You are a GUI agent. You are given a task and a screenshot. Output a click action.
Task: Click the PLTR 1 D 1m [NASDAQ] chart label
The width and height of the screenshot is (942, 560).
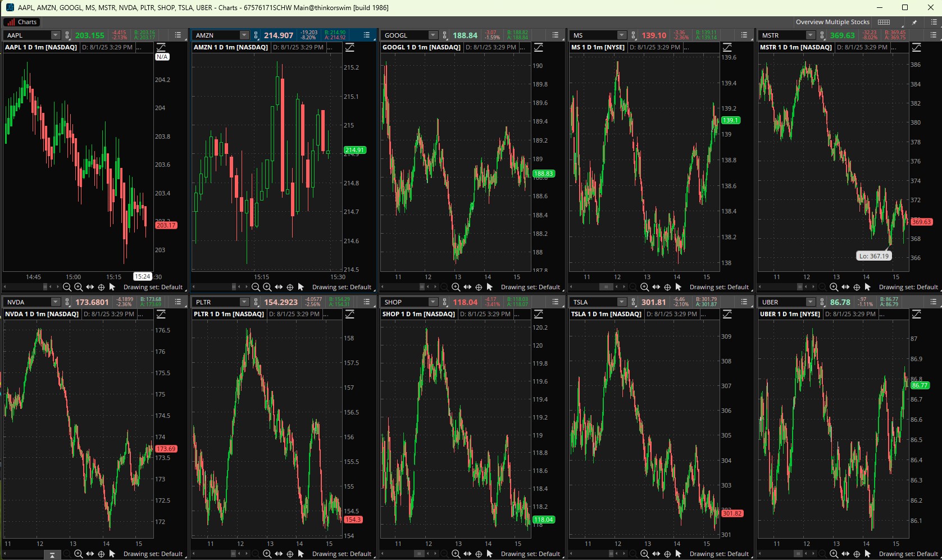229,314
